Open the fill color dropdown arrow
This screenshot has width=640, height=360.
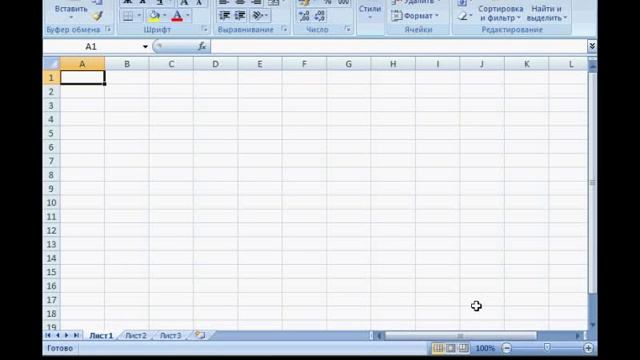tap(164, 16)
